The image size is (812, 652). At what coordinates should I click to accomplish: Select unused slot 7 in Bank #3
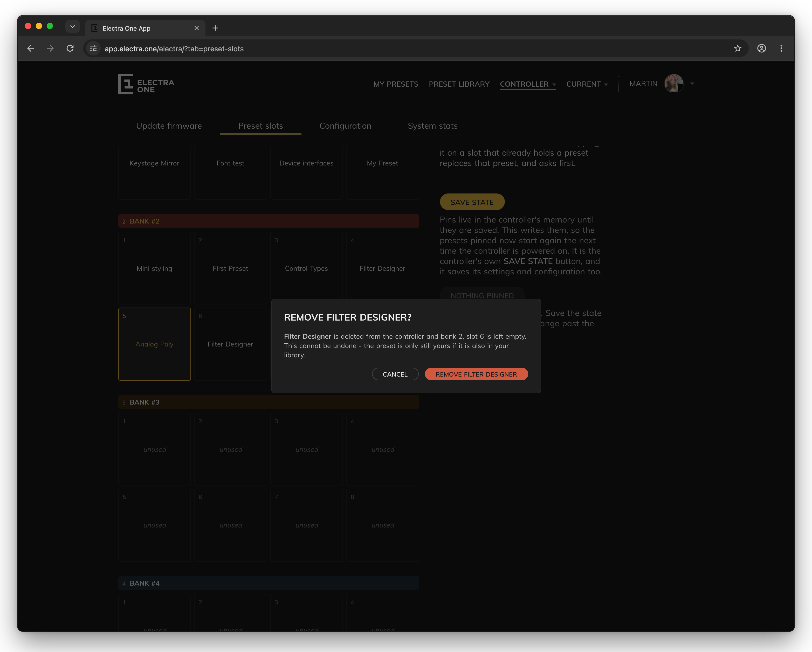click(307, 525)
